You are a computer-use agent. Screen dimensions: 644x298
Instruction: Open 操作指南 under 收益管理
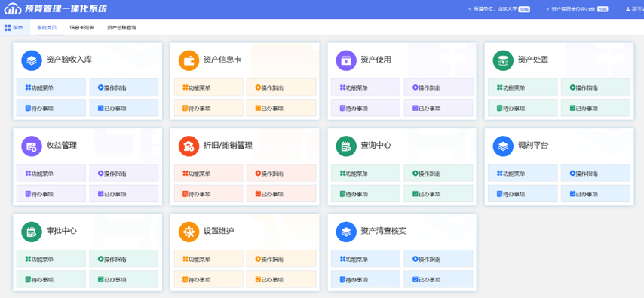click(124, 173)
